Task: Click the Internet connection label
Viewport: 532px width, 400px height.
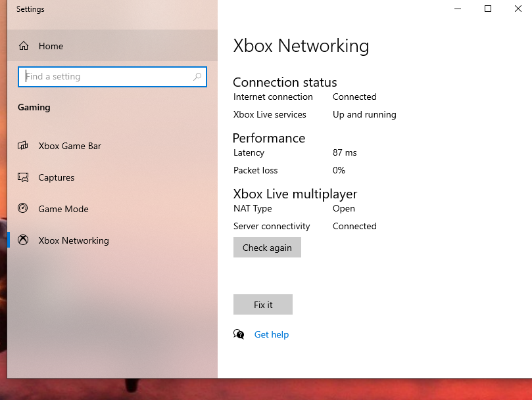Action: (x=273, y=97)
